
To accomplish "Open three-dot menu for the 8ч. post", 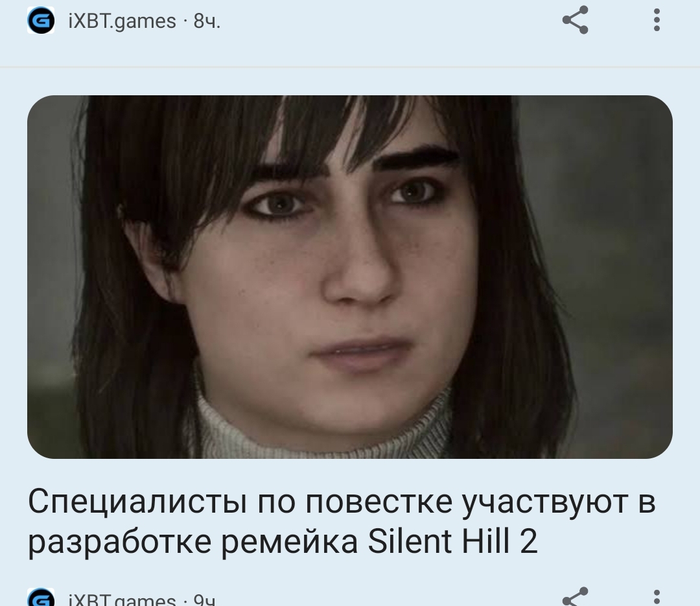I will coord(656,20).
